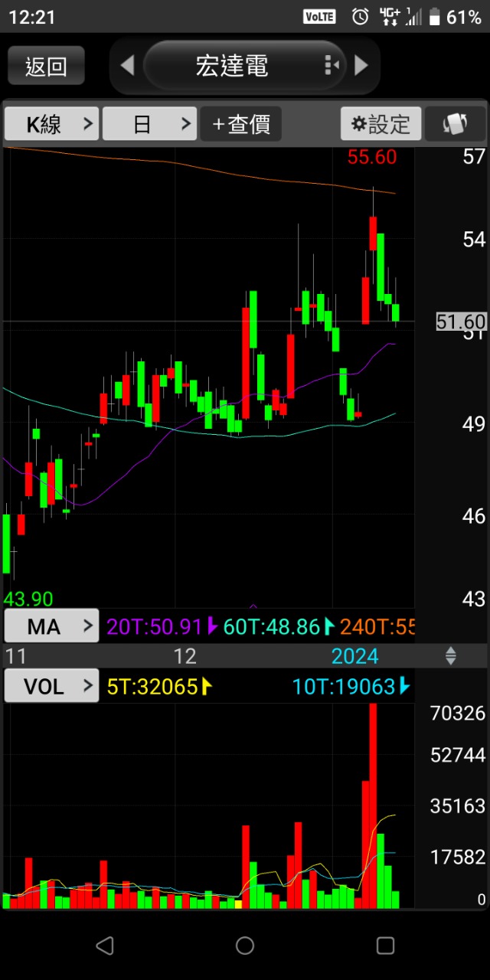Tap the 55.60 high price label
This screenshot has width=490, height=980.
point(372,157)
